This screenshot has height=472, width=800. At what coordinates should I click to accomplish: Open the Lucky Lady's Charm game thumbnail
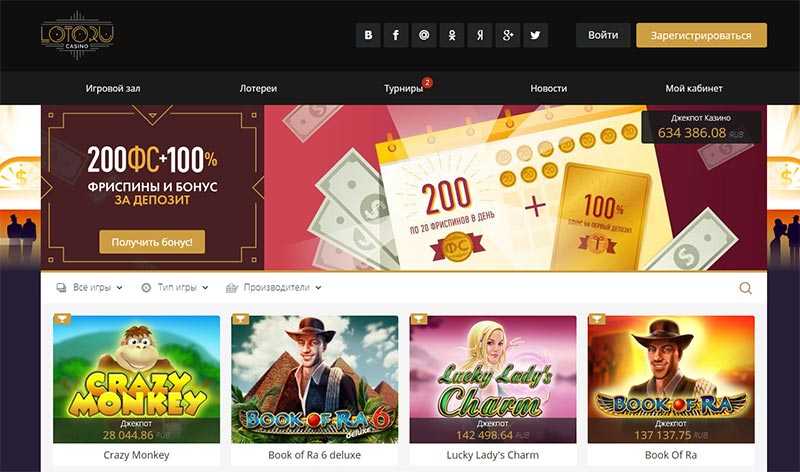(493, 379)
